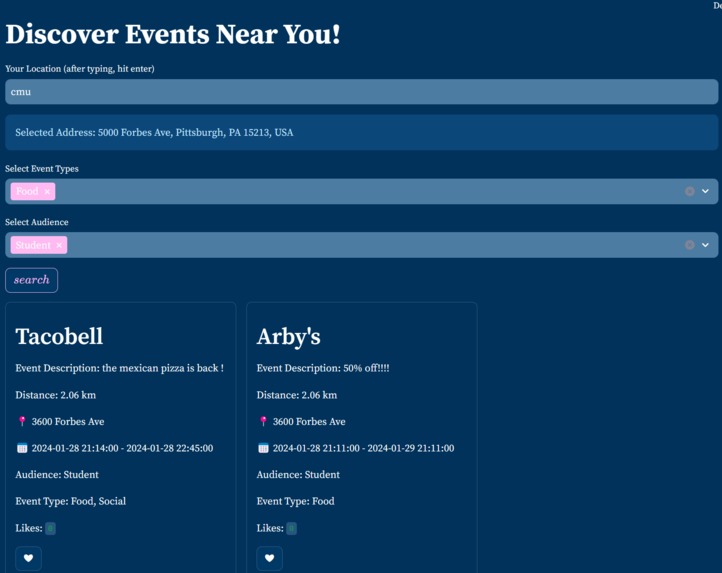Click the Food tag label

click(27, 191)
